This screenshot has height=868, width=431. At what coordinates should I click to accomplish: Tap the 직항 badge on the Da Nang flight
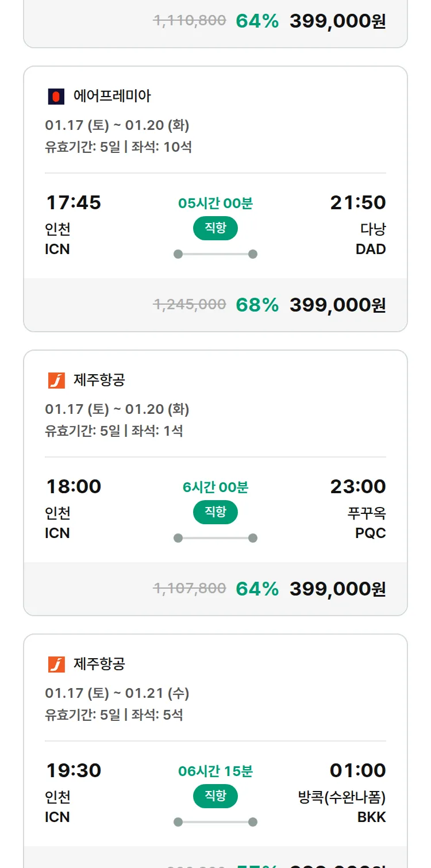click(x=215, y=228)
